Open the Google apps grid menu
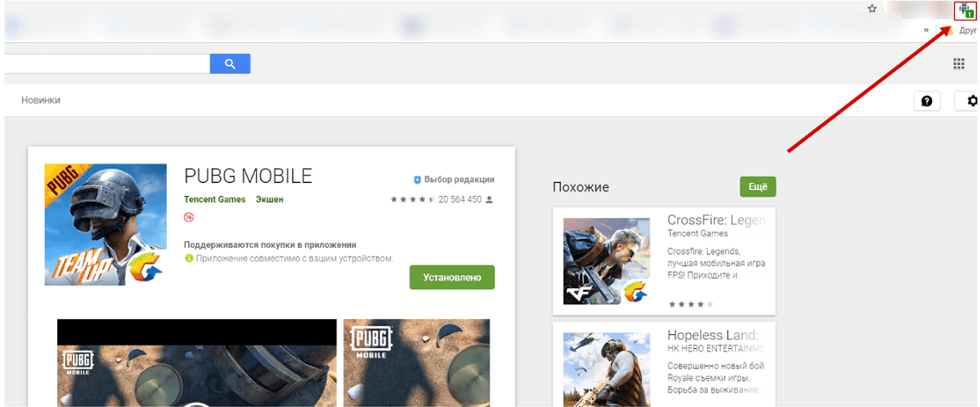 tap(959, 64)
